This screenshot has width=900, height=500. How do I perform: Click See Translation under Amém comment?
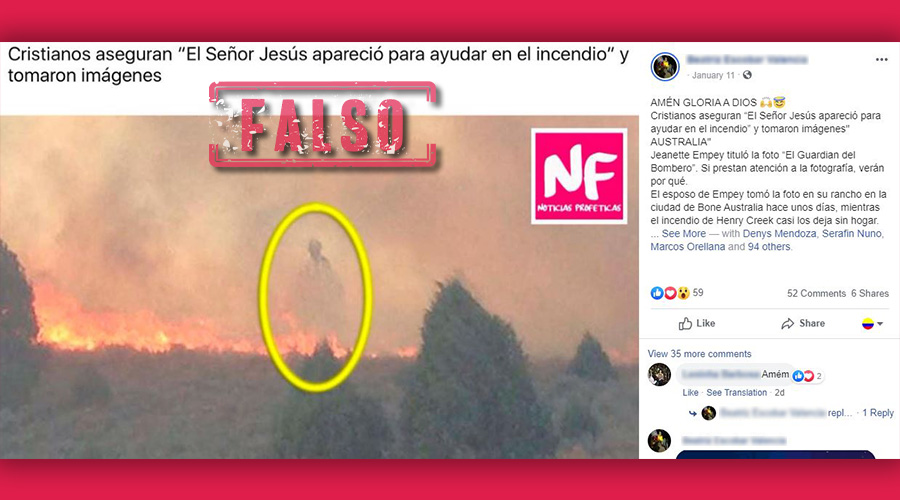click(736, 393)
